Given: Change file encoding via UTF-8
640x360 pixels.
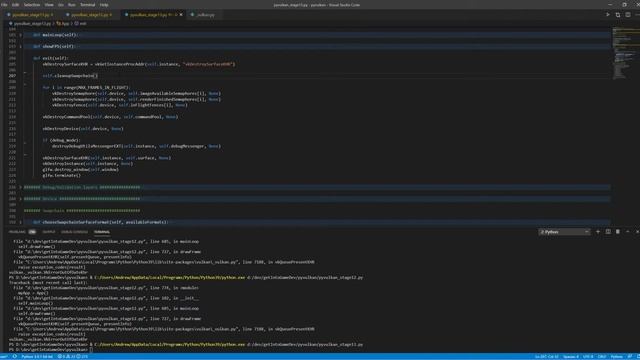Looking at the screenshot, I should (x=588, y=357).
